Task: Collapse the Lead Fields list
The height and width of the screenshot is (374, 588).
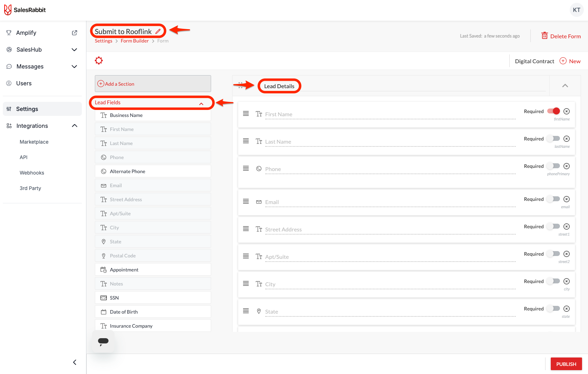Action: click(201, 103)
